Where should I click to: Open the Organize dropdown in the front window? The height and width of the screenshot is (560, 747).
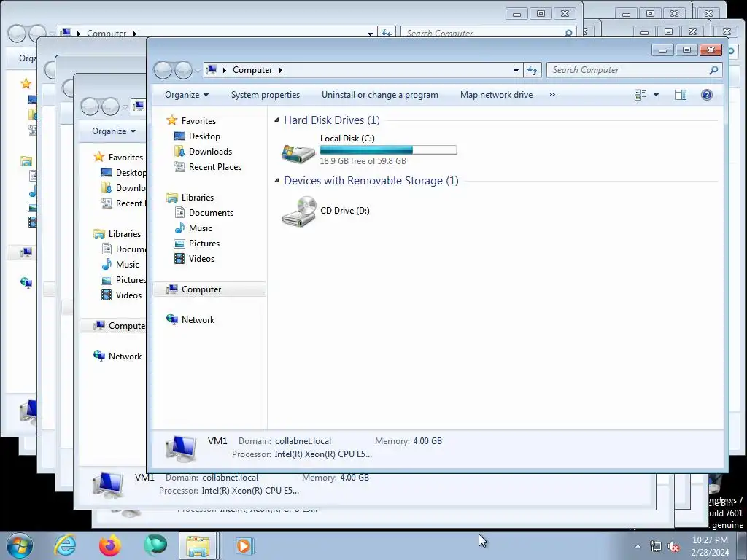pos(186,95)
